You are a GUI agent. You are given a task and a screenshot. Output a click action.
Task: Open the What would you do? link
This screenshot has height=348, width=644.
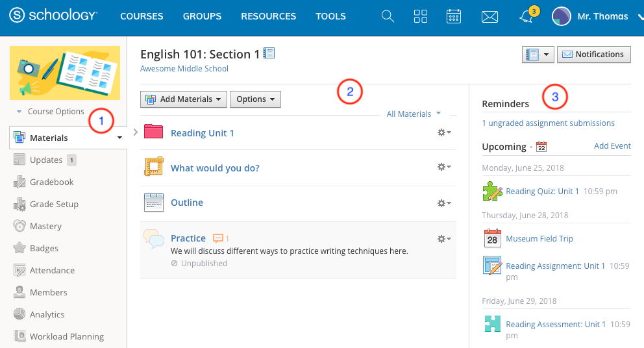(216, 168)
